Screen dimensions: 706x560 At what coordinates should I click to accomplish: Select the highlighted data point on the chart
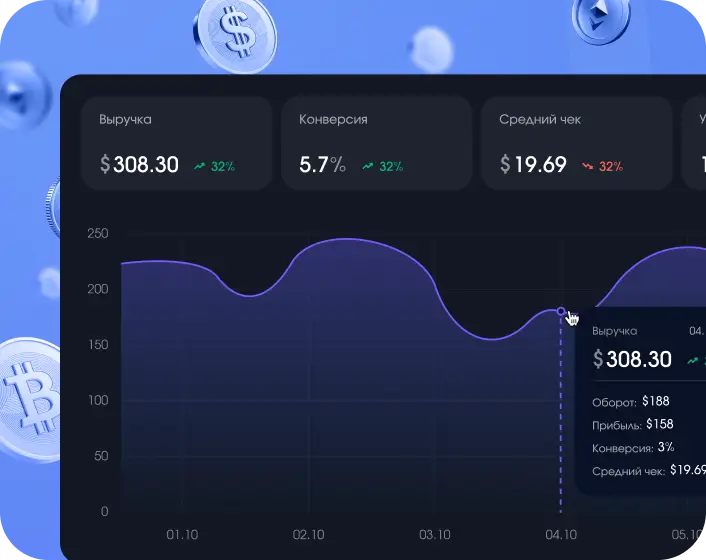tap(561, 311)
